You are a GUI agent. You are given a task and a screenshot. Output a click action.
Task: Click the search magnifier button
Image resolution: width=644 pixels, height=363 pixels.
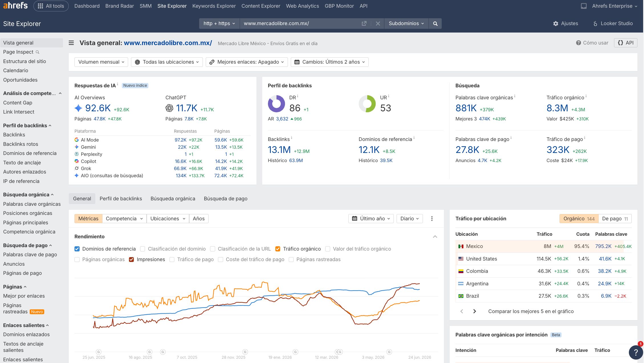coord(435,24)
